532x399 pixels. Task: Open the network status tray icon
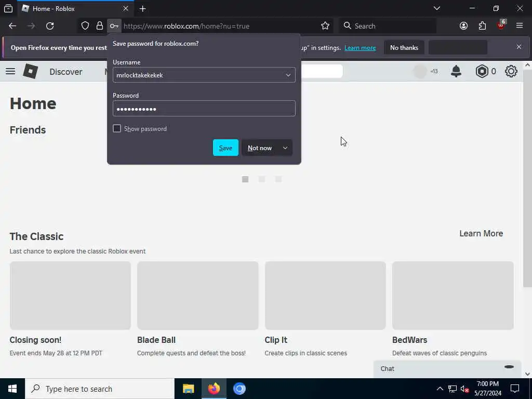(453, 389)
